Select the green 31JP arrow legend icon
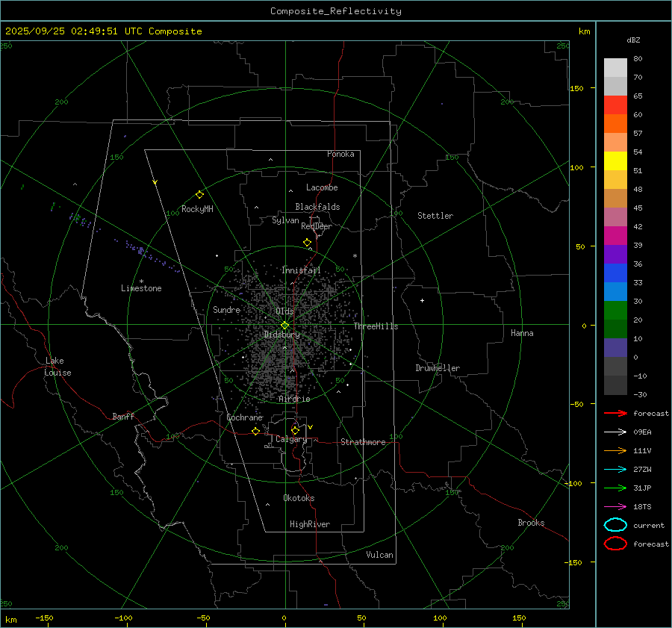This screenshot has width=672, height=628. pyautogui.click(x=615, y=488)
